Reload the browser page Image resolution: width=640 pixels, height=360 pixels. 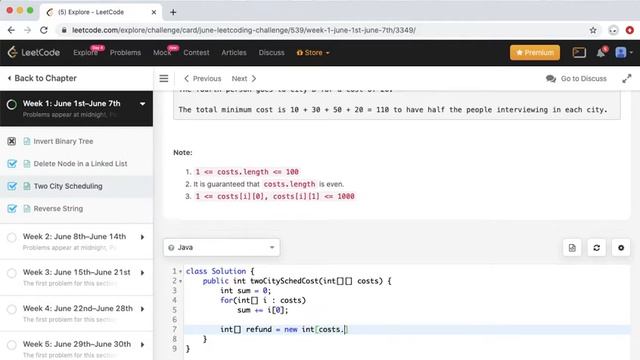[44, 30]
